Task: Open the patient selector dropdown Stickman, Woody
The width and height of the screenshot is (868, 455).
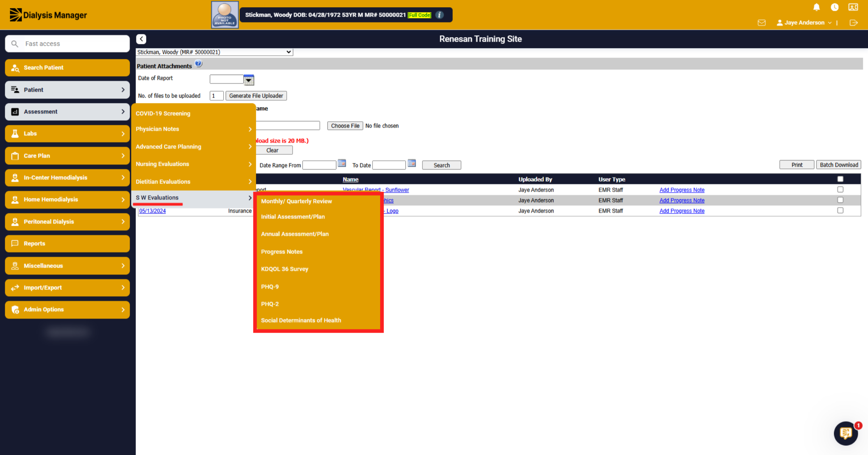Action: click(x=214, y=52)
